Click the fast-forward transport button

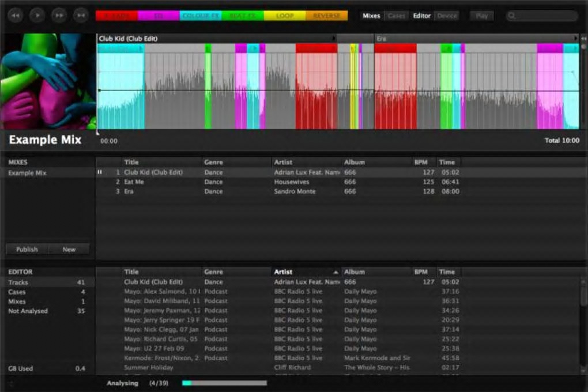pyautogui.click(x=59, y=16)
